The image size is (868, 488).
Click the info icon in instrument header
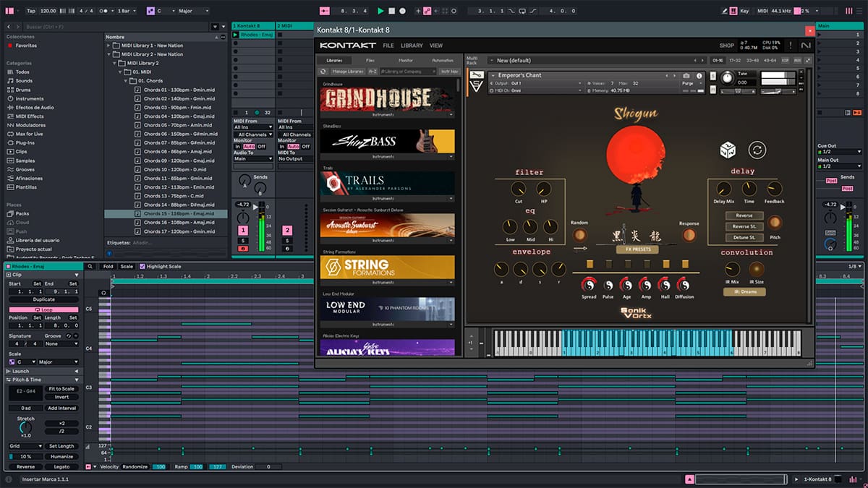699,75
